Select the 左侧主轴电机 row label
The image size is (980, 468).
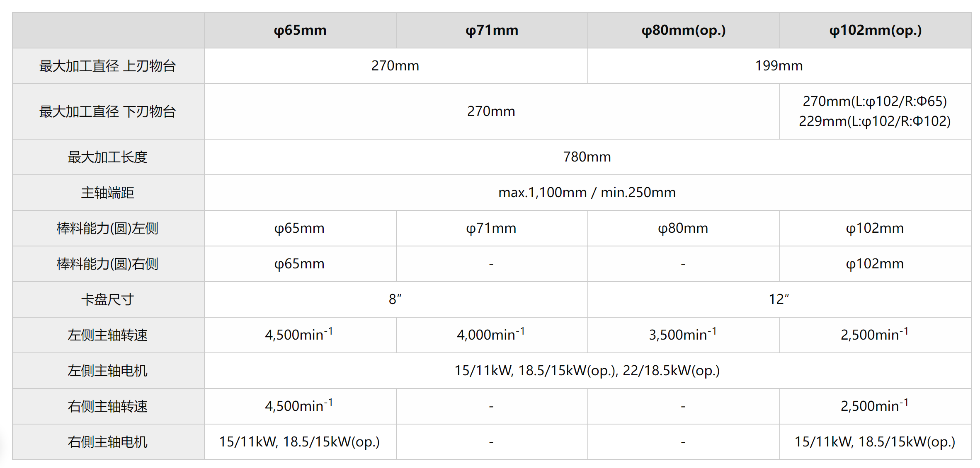click(108, 371)
